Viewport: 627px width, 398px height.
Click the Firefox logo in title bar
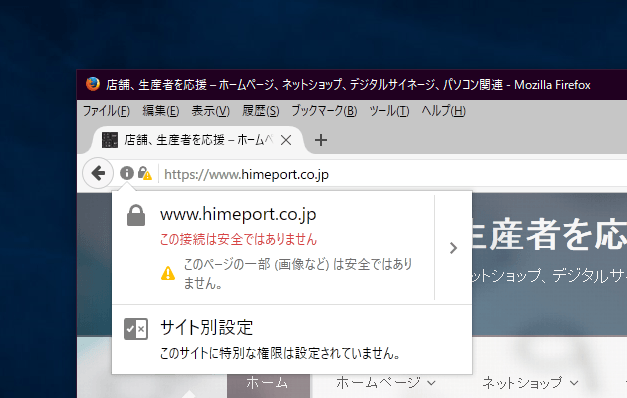point(92,84)
